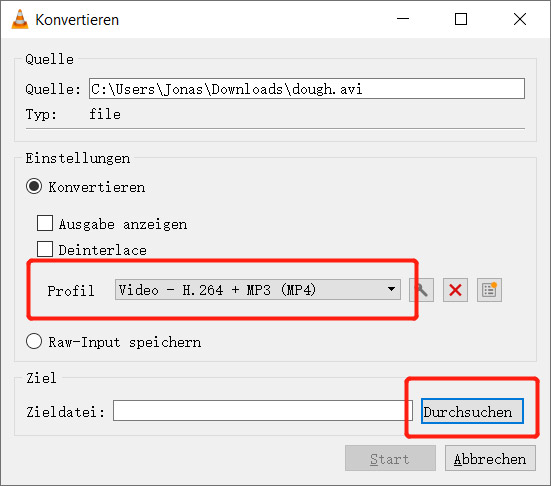Click the Quelle path field
551x486 pixels.
click(x=307, y=89)
